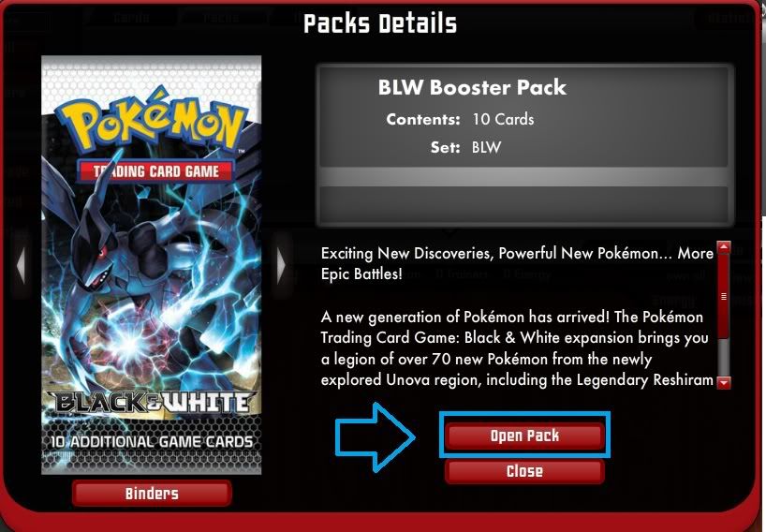Go to the previous pack with left arrow
This screenshot has height=532, width=766.
point(21,265)
